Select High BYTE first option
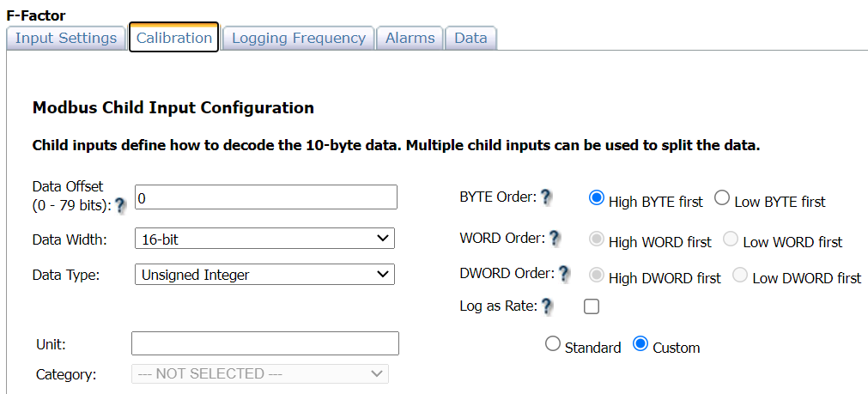 (597, 198)
